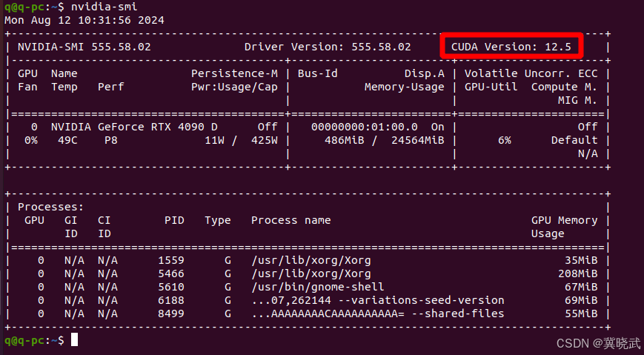Screen dimensions: 644x355
Task: Click memory usage 69MiB
Action: (x=581, y=301)
